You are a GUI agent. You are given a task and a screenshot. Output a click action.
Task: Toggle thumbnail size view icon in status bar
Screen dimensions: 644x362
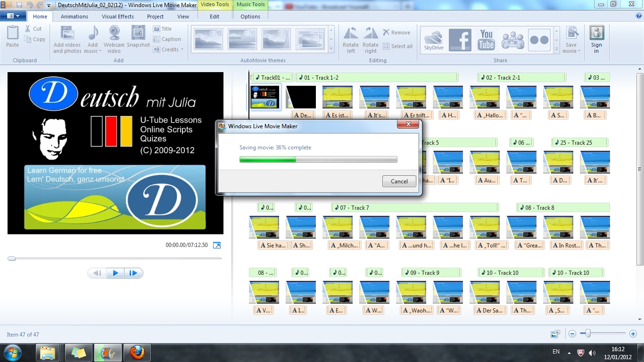coord(555,334)
